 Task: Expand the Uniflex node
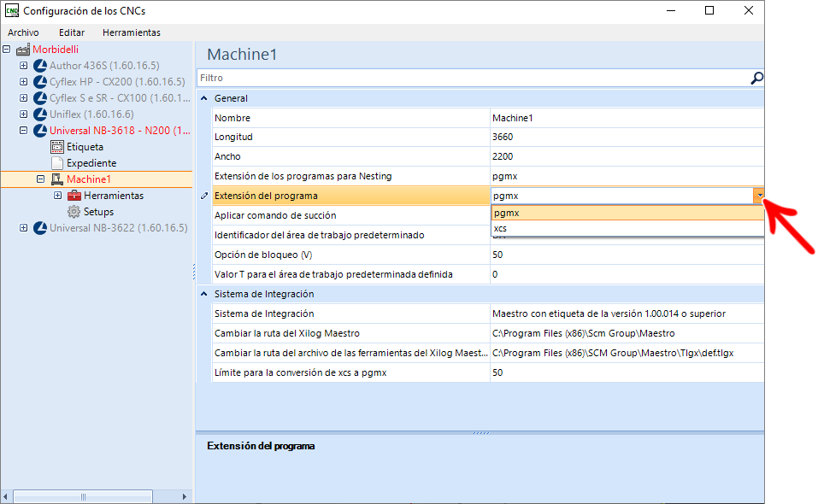[x=23, y=114]
